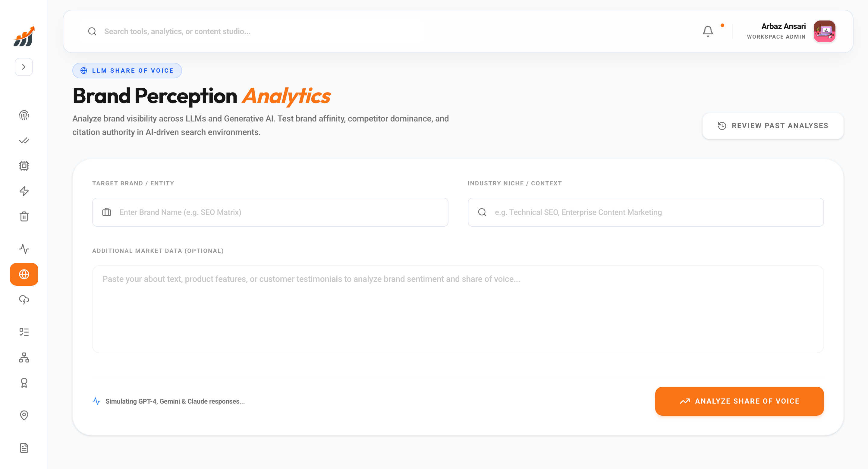868x469 pixels.
Task: Click the fingerprint icon in sidebar
Action: pos(24,115)
